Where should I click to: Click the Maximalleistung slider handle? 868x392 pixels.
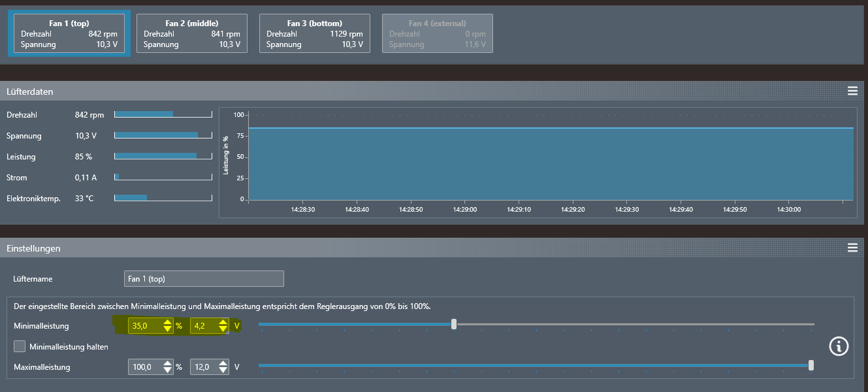(811, 365)
